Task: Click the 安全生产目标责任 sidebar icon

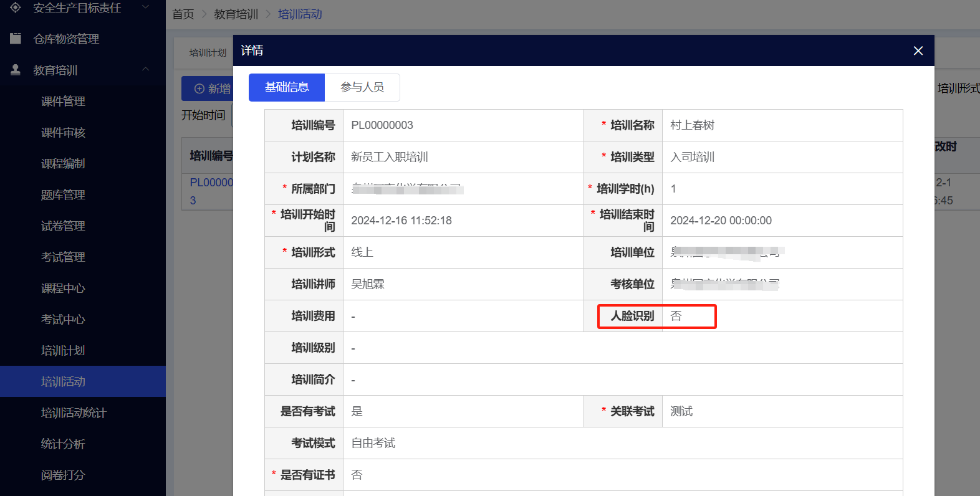Action: tap(16, 7)
